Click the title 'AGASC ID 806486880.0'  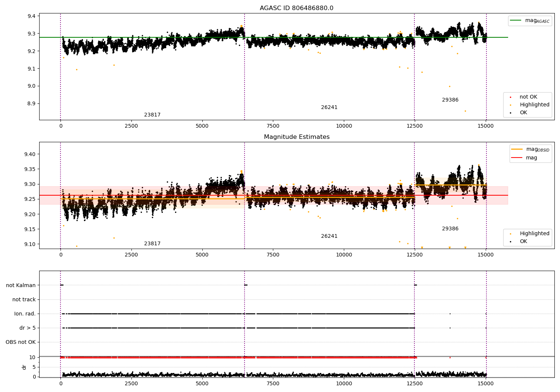pos(296,8)
